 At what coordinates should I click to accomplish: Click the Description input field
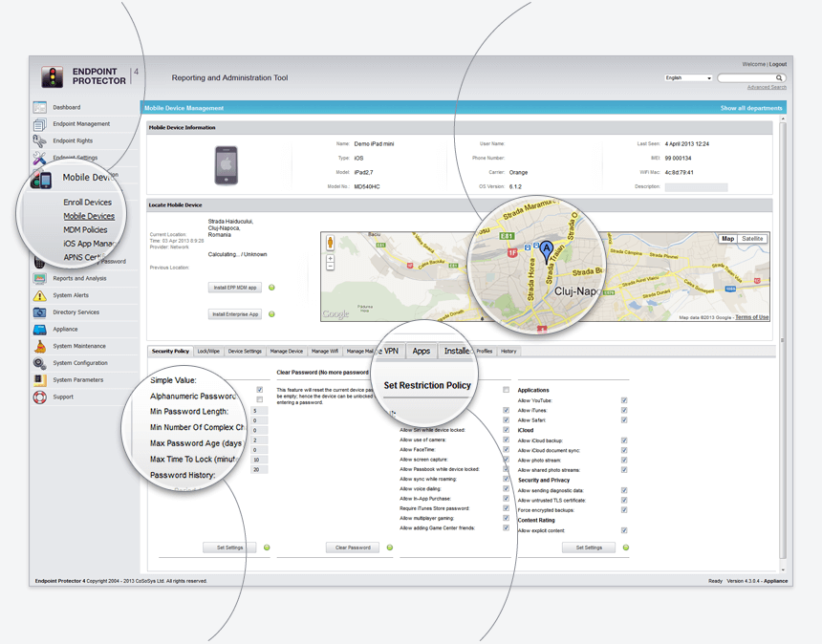696,187
